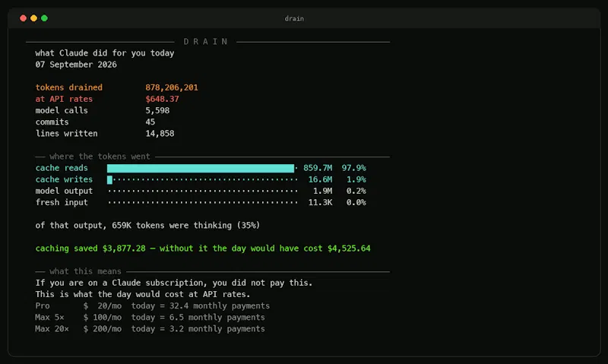Click 'where the tokens went' section heading

[100, 157]
